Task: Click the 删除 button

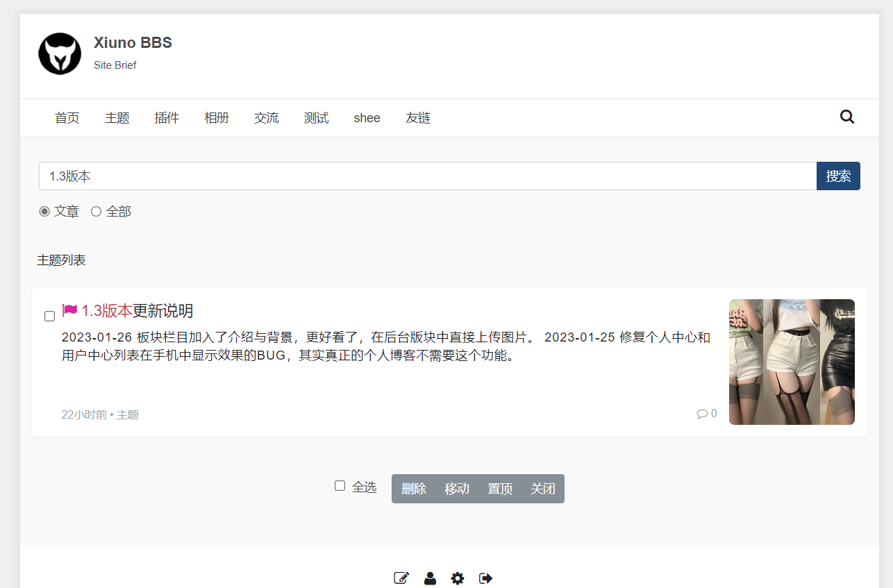Action: (x=413, y=489)
